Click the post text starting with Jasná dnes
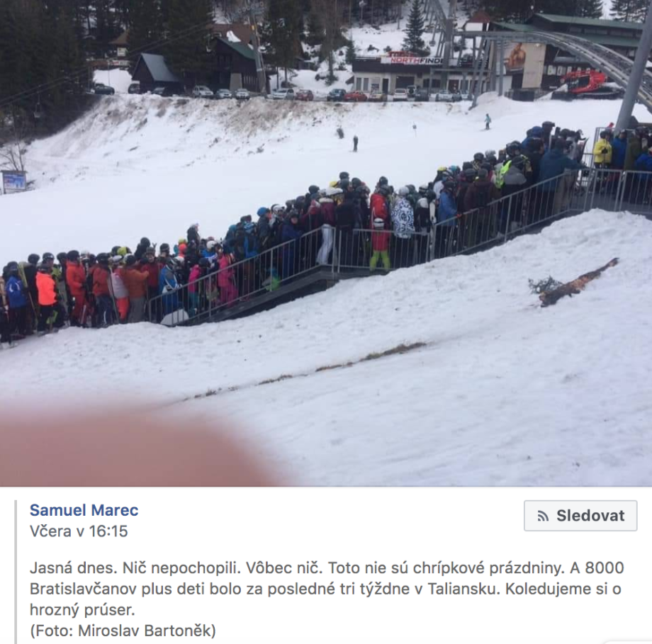This screenshot has width=652, height=644. [x=327, y=588]
